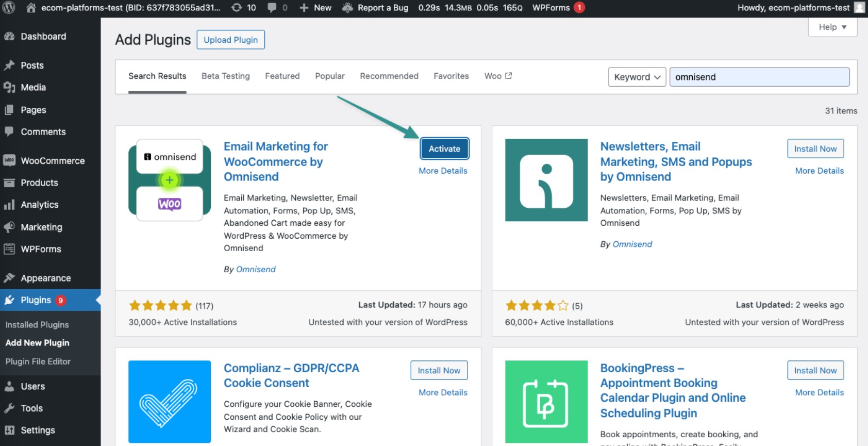Click the '31 items' count text

(x=841, y=111)
